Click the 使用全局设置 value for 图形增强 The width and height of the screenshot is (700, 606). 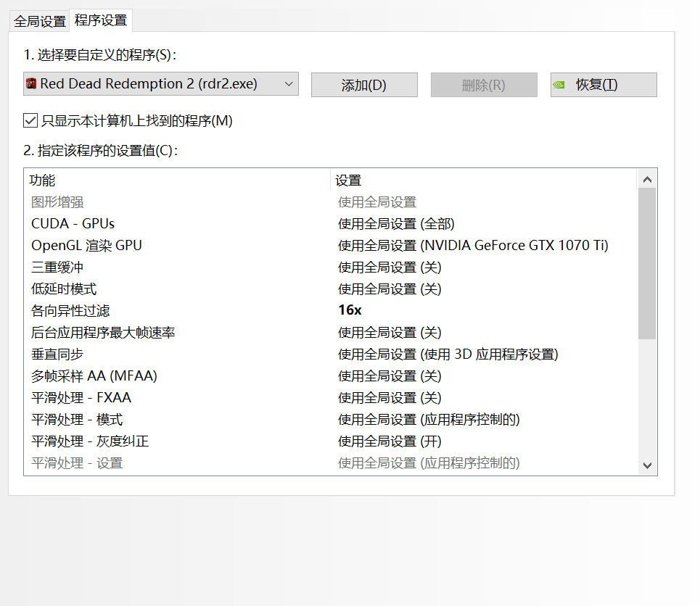[x=377, y=202]
